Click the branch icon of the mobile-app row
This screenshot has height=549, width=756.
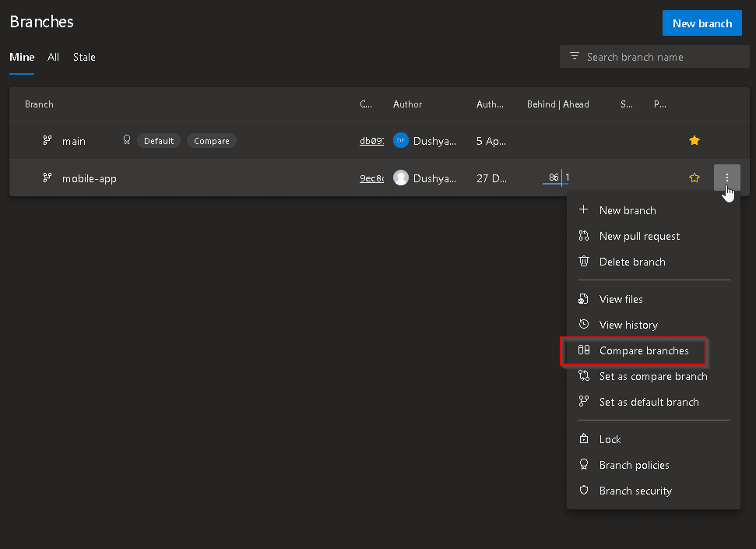(47, 178)
